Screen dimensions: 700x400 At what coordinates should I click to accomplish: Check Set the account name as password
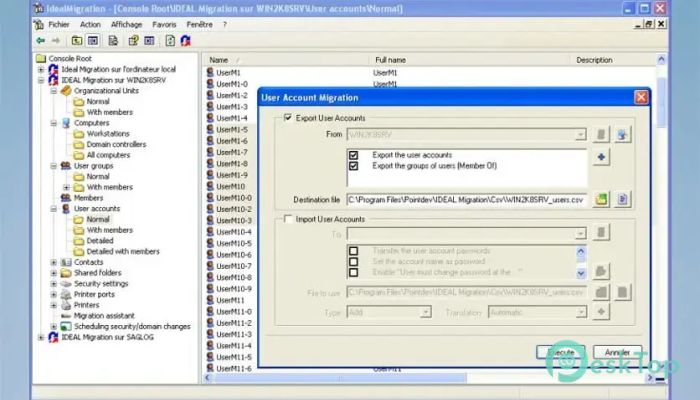tap(354, 262)
